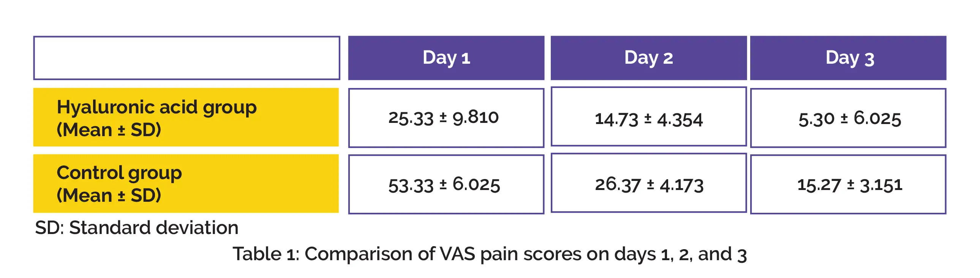Viewport: 980px width, 278px height.
Task: Click the SD: abbreviation in the footnote
Action: pyautogui.click(x=49, y=228)
